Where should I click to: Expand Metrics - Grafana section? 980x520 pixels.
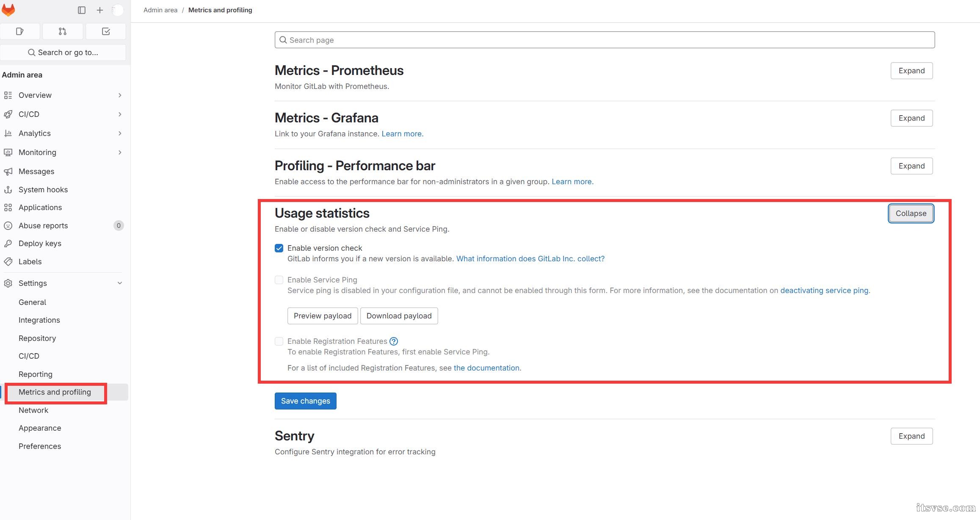click(911, 118)
